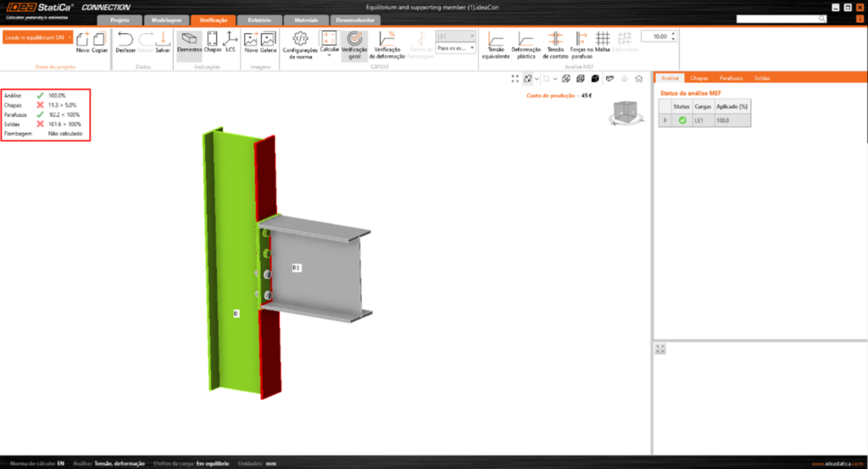This screenshot has width=868, height=469.
Task: Open the Galeria of images
Action: (x=269, y=39)
